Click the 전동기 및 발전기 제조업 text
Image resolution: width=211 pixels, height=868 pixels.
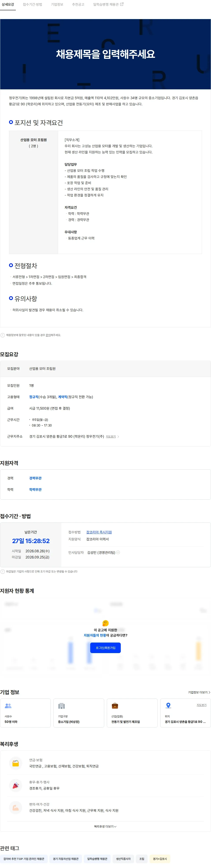(126, 722)
